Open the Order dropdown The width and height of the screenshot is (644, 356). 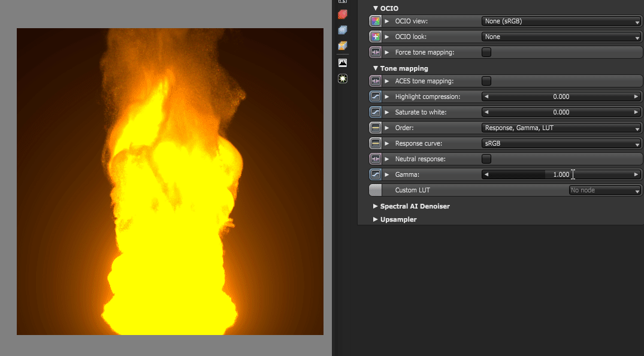561,128
